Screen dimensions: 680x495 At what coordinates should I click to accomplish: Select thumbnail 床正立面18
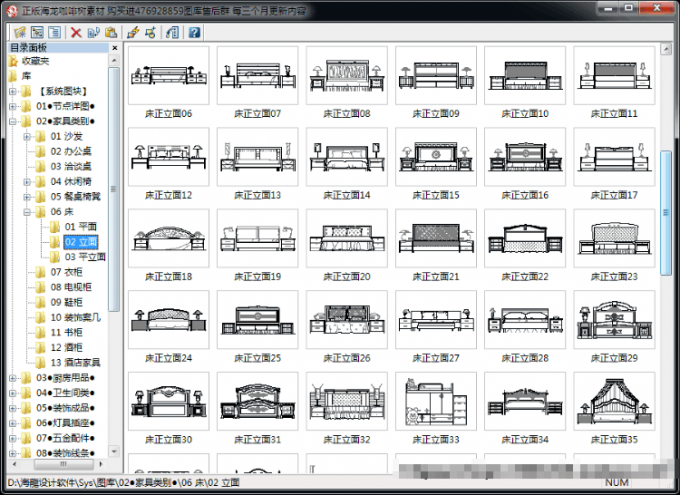pos(169,238)
